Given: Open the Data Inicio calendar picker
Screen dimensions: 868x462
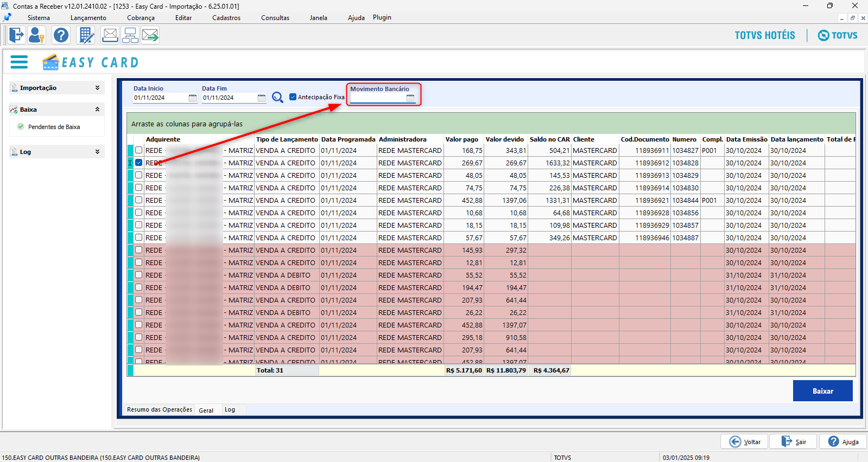Looking at the screenshot, I should point(193,98).
